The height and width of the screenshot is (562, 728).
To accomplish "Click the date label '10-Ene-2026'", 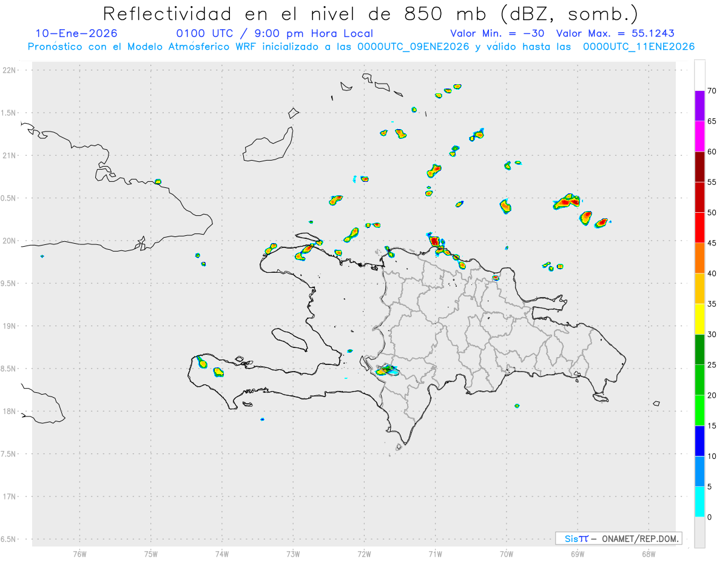I will tap(76, 33).
